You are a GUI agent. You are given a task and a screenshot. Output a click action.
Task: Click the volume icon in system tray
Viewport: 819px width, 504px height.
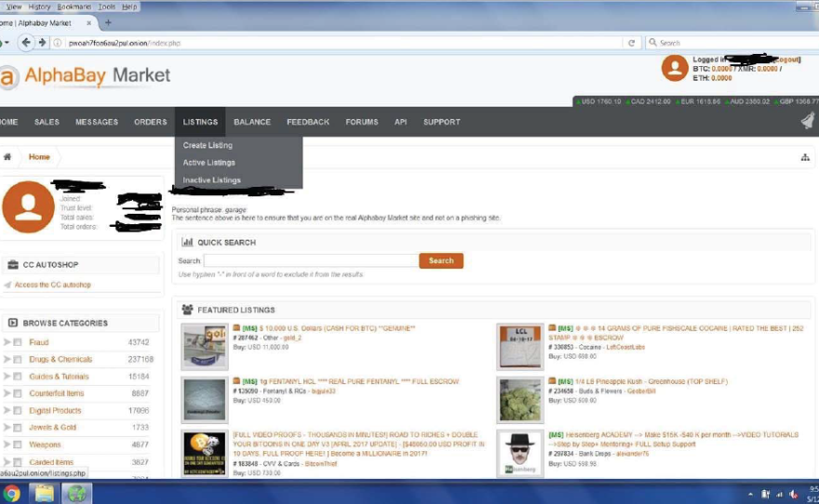(x=793, y=494)
